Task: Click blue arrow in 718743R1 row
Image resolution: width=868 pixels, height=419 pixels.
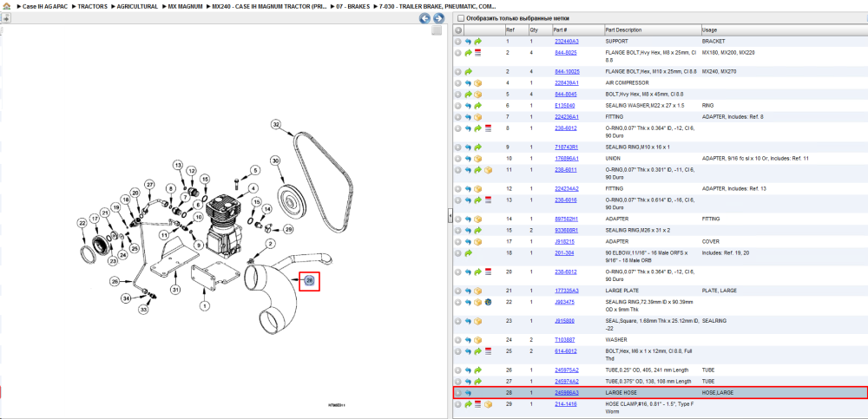Action: tap(469, 147)
